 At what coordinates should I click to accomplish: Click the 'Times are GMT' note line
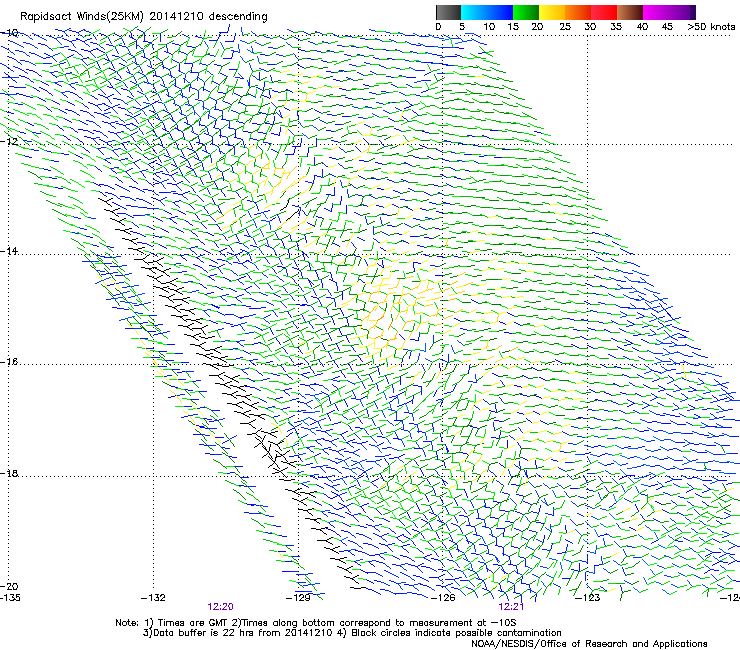point(316,623)
